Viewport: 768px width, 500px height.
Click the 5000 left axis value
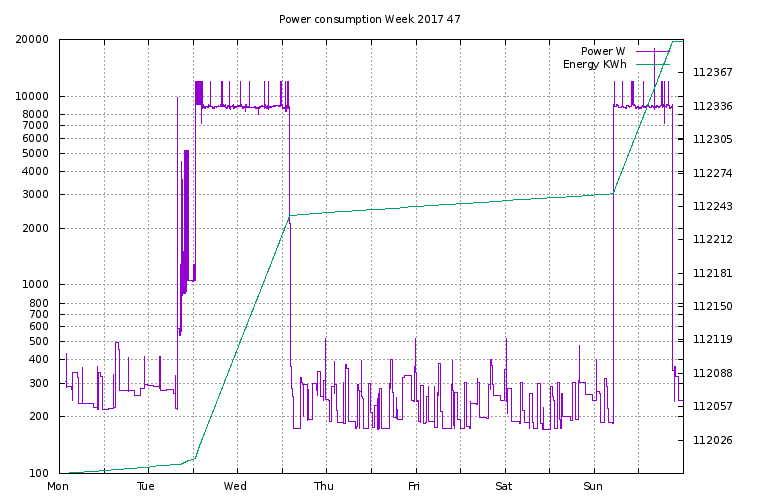[x=35, y=153]
